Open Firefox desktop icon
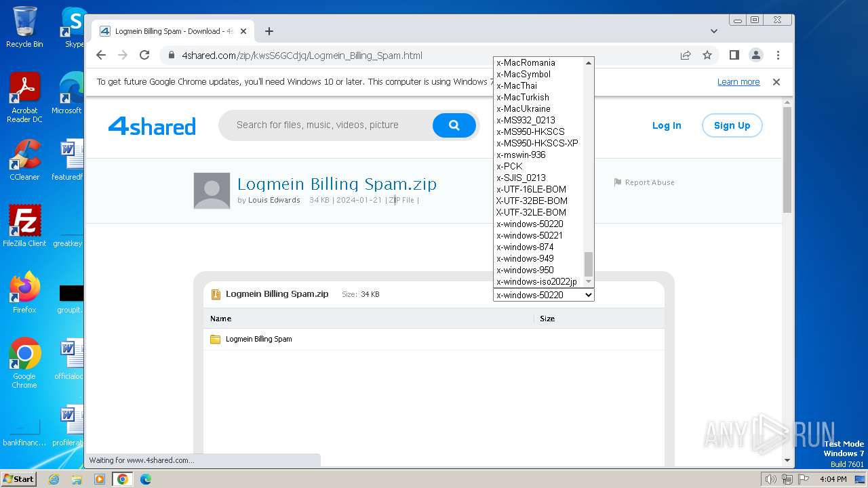The height and width of the screenshot is (488, 868). click(x=24, y=293)
